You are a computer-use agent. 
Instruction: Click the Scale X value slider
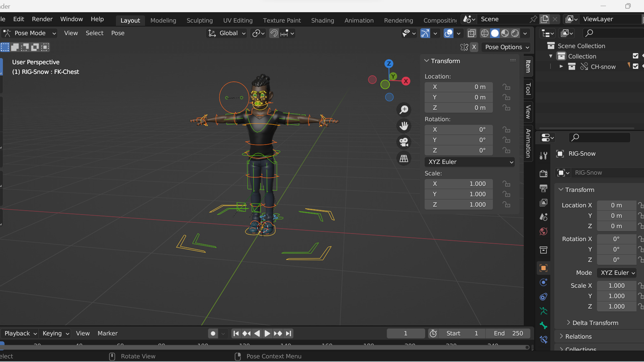pyautogui.click(x=616, y=285)
